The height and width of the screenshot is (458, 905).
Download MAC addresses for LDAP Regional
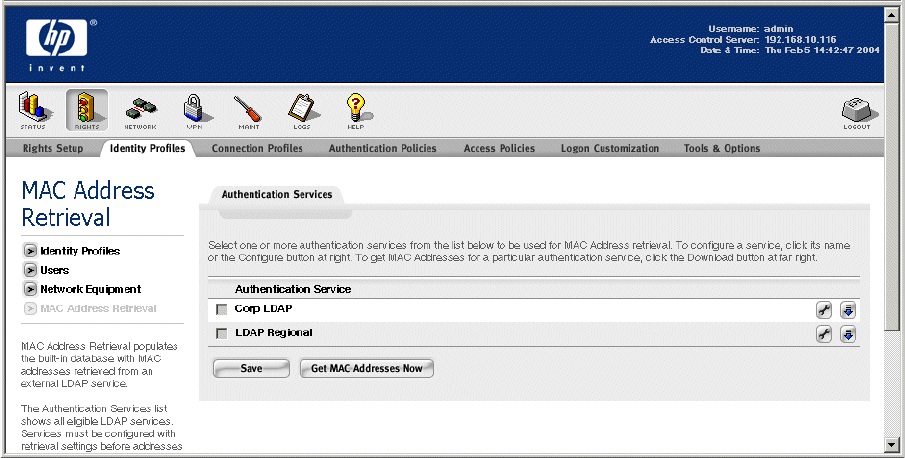(847, 334)
